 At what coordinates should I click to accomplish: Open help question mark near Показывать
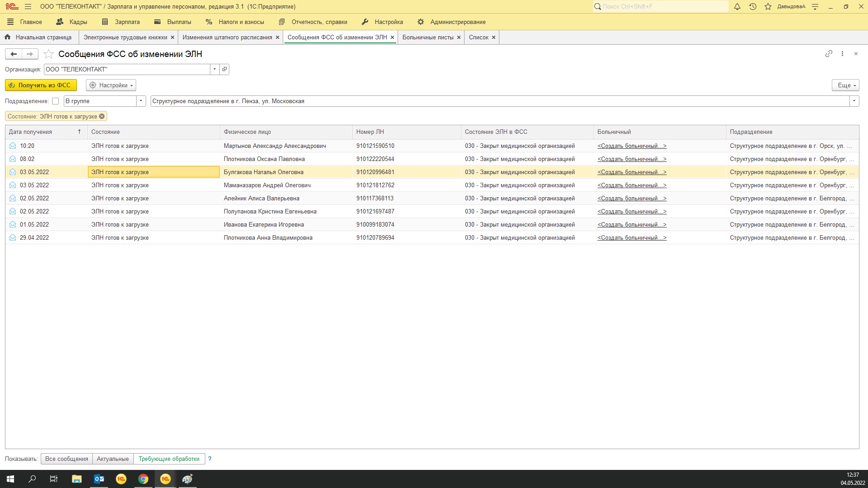point(210,459)
